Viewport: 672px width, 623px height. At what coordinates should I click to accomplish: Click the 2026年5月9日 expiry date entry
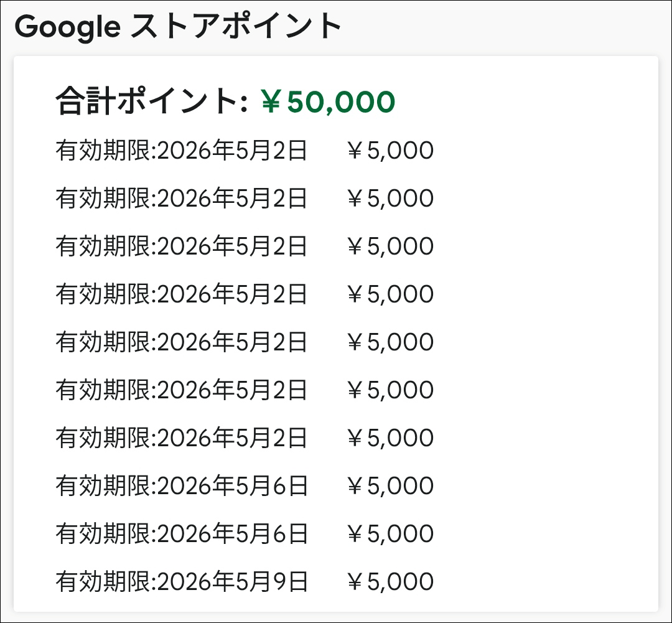[x=182, y=582]
